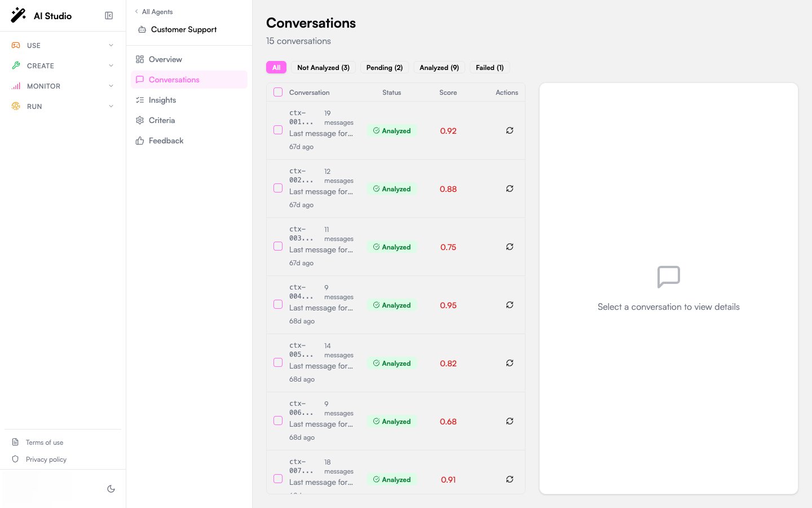Open the Terms of use link
This screenshot has height=508, width=812.
coord(45,443)
